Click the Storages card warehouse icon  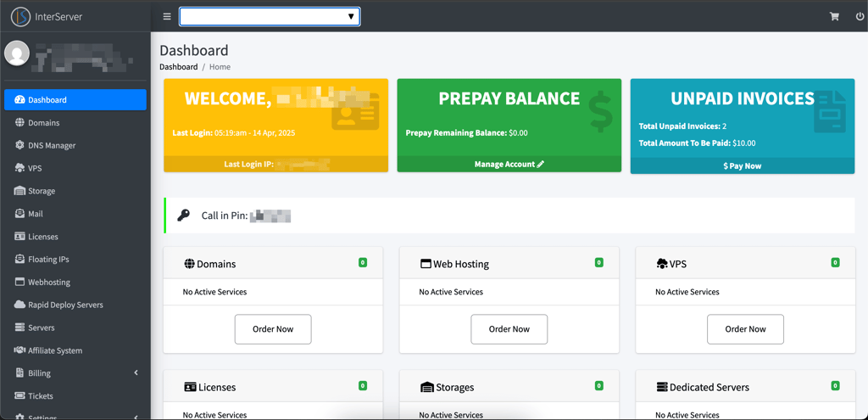(x=427, y=387)
